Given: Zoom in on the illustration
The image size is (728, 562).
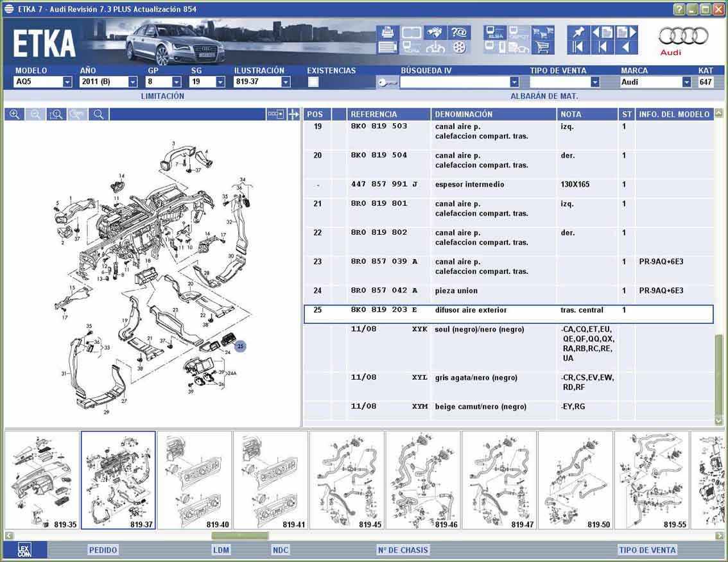Looking at the screenshot, I should click(x=14, y=114).
